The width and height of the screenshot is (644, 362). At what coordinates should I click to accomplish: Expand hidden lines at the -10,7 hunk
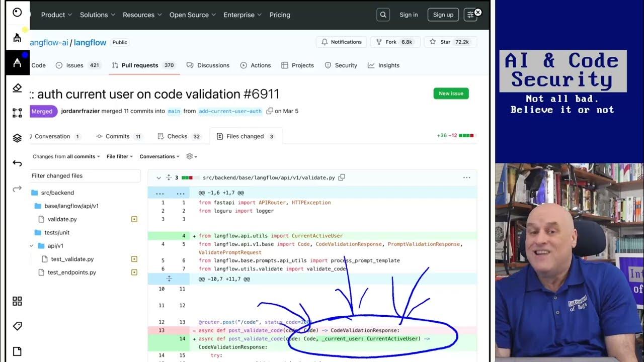click(x=169, y=279)
